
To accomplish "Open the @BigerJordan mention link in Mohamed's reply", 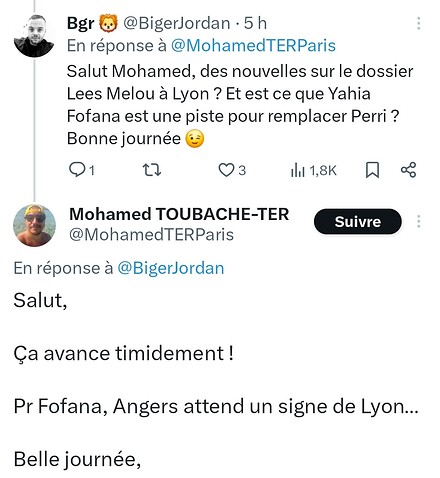I will tap(171, 268).
